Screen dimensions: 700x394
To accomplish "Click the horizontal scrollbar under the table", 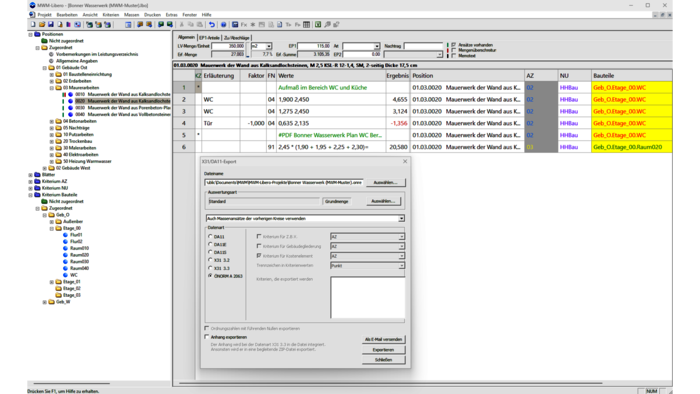I will (391, 383).
